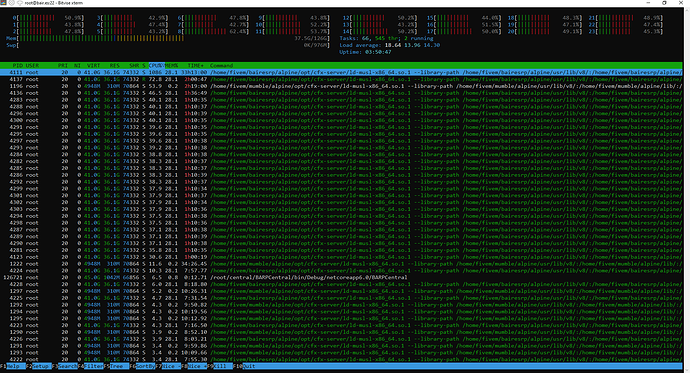690x373 pixels.
Task: Select process row with PID 4297
Action: 341,141
